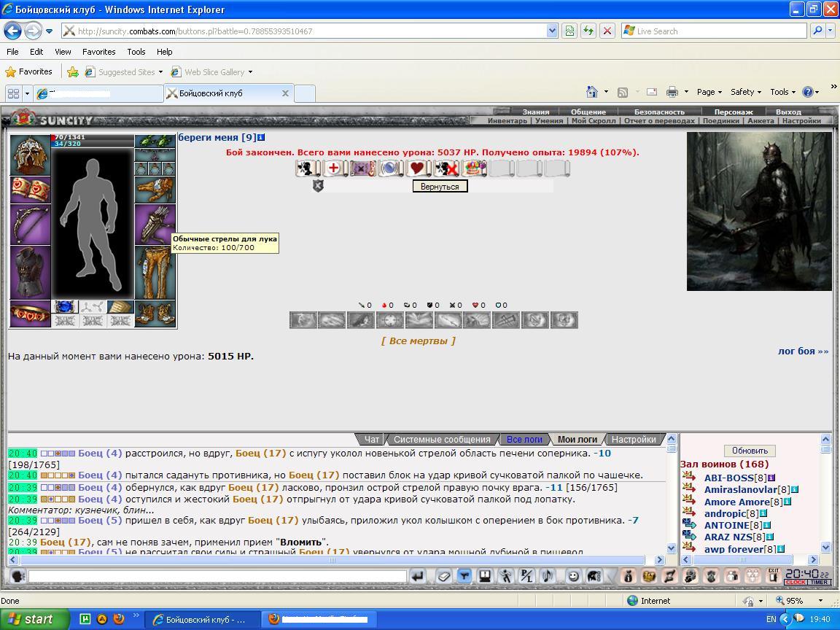Use the purple map scroll
Screen dimensions: 840x630
pyautogui.click(x=362, y=168)
